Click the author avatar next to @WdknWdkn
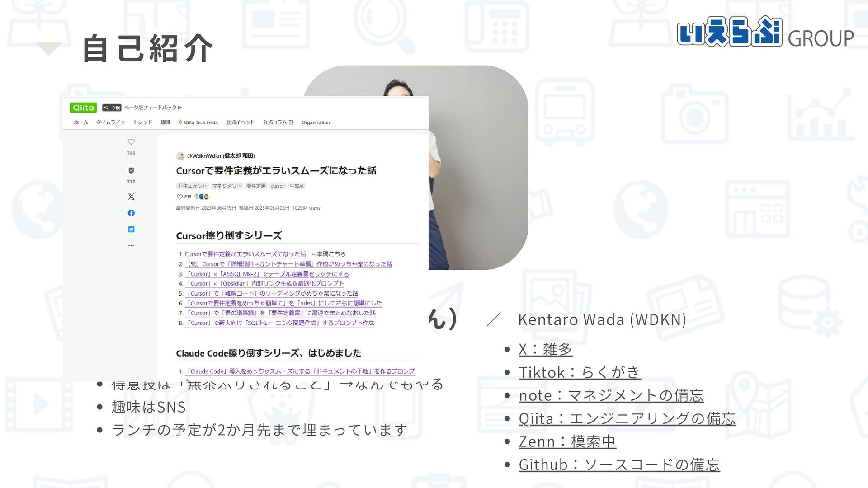Screen dimensions: 868x488 [x=180, y=156]
